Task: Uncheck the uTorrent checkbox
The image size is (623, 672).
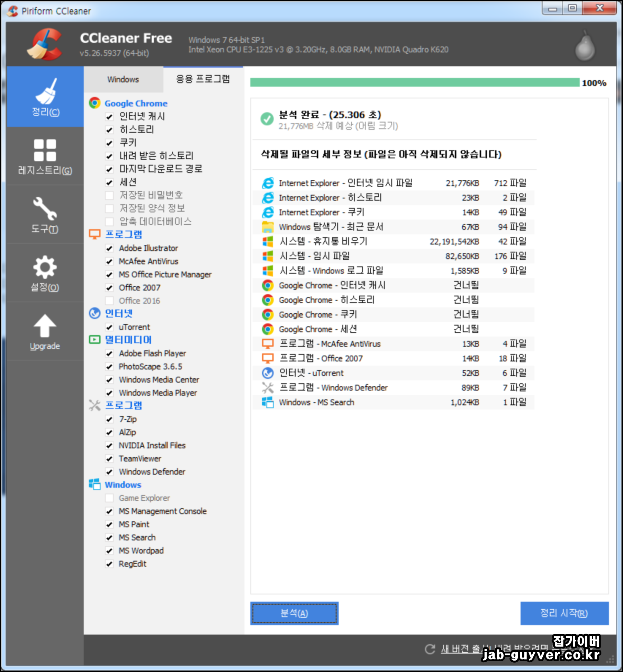Action: [x=109, y=327]
